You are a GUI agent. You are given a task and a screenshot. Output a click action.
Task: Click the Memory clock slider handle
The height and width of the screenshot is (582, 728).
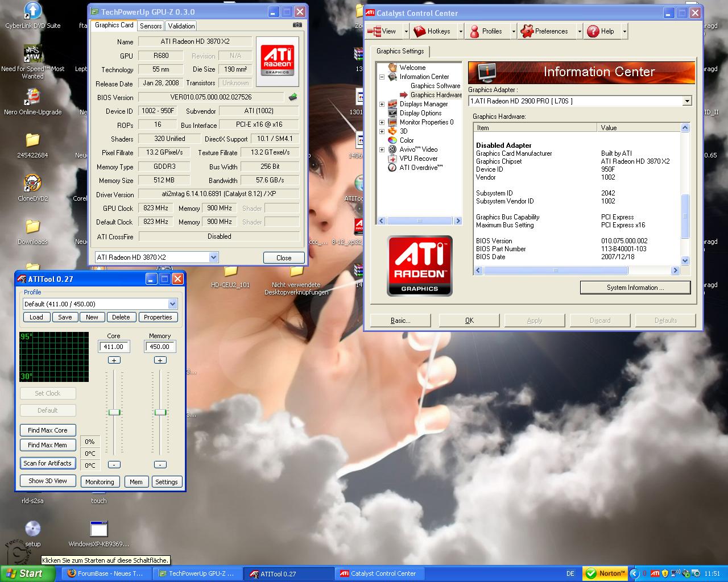160,412
